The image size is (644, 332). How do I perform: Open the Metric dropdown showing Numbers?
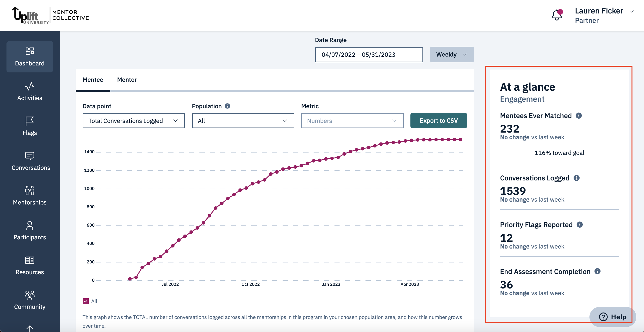coord(352,121)
